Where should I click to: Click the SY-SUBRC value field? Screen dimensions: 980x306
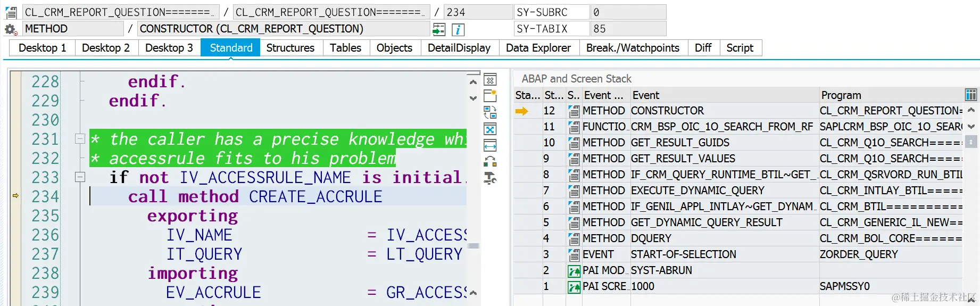point(628,12)
